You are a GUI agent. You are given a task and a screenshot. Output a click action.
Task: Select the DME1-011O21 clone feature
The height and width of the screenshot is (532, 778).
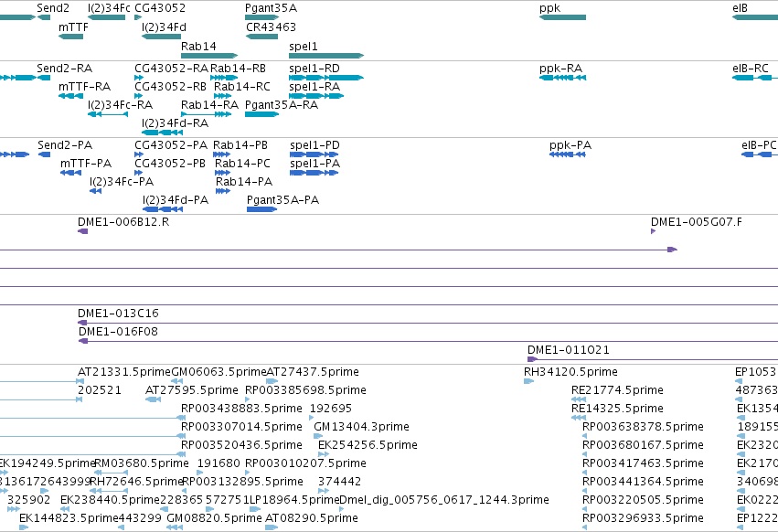[x=653, y=359]
